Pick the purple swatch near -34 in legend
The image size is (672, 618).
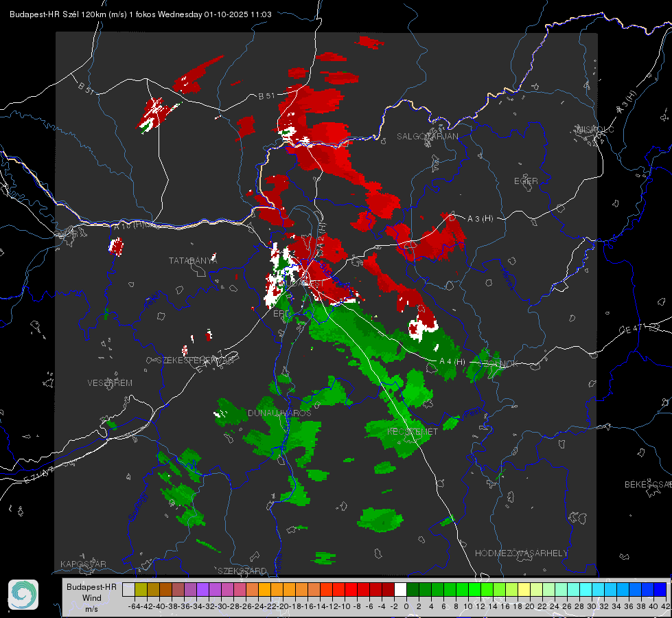coord(202,589)
